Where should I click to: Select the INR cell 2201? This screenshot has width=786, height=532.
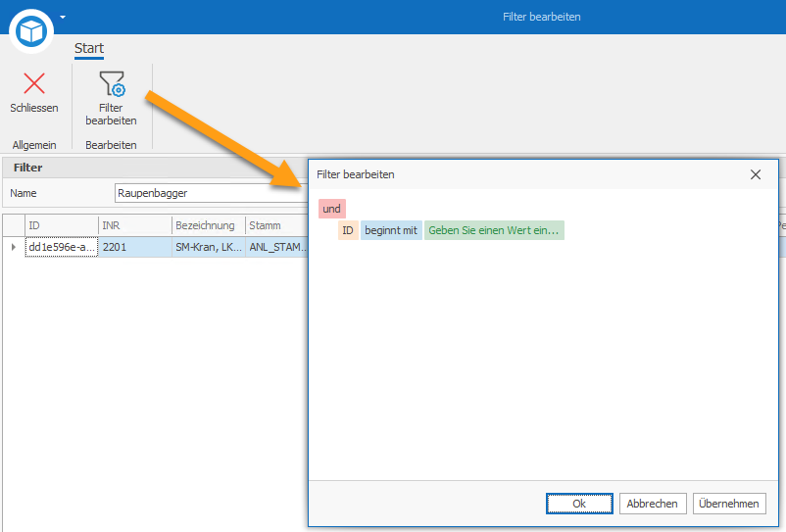(135, 247)
